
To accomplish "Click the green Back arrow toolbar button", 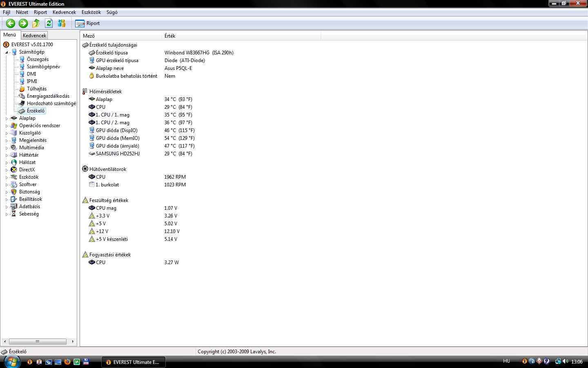I will pos(11,23).
